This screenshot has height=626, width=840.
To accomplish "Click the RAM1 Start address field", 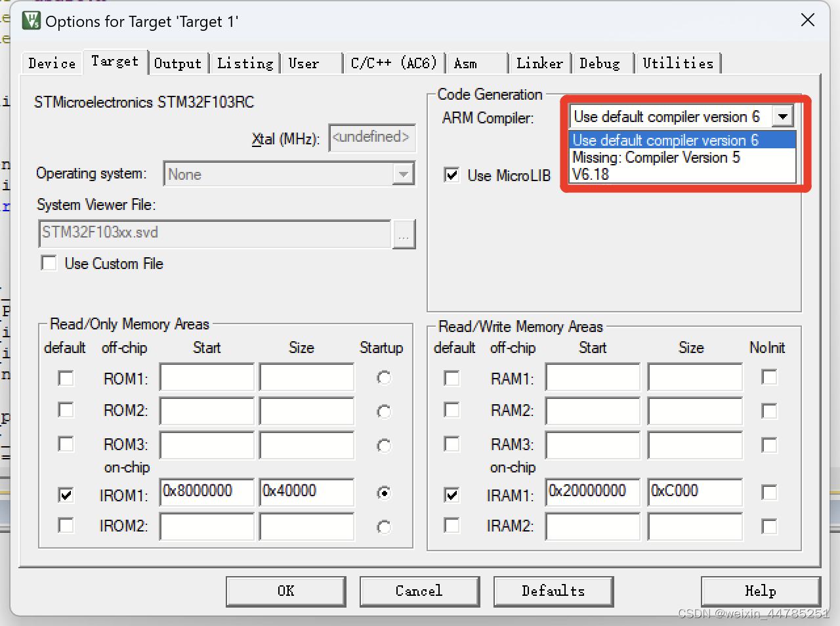I will [x=593, y=377].
